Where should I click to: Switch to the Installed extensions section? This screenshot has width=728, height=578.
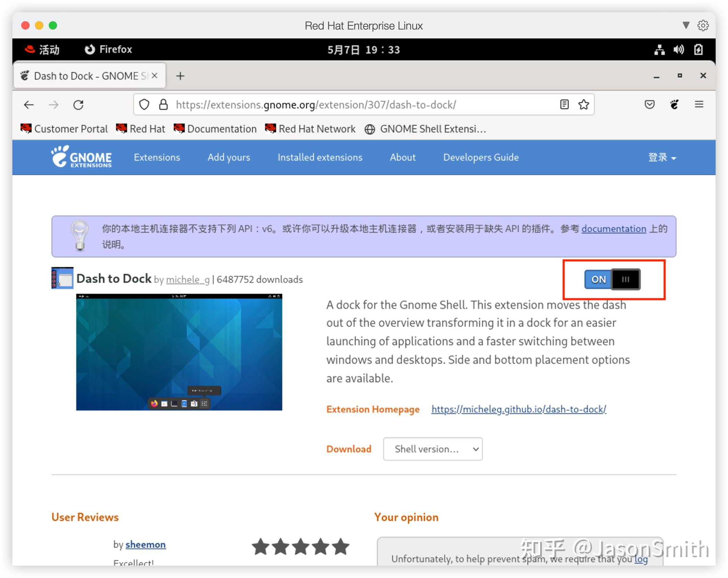(x=320, y=157)
